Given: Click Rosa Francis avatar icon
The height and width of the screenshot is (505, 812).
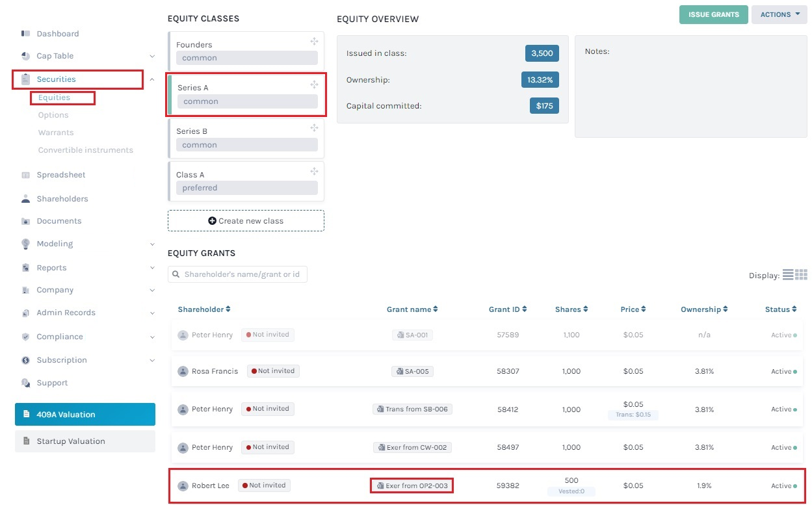Looking at the screenshot, I should coord(183,372).
